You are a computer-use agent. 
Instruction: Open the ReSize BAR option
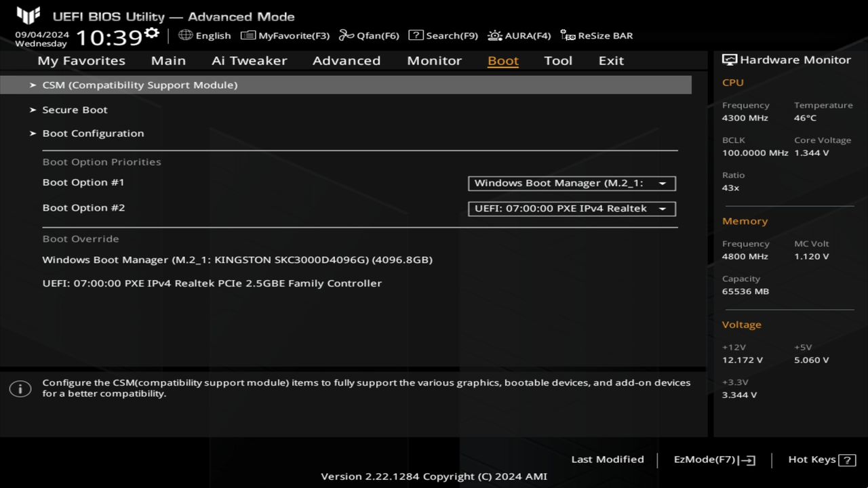(596, 35)
